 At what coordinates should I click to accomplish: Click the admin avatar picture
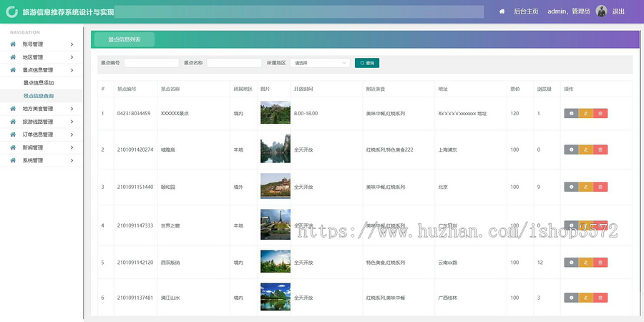tap(601, 11)
